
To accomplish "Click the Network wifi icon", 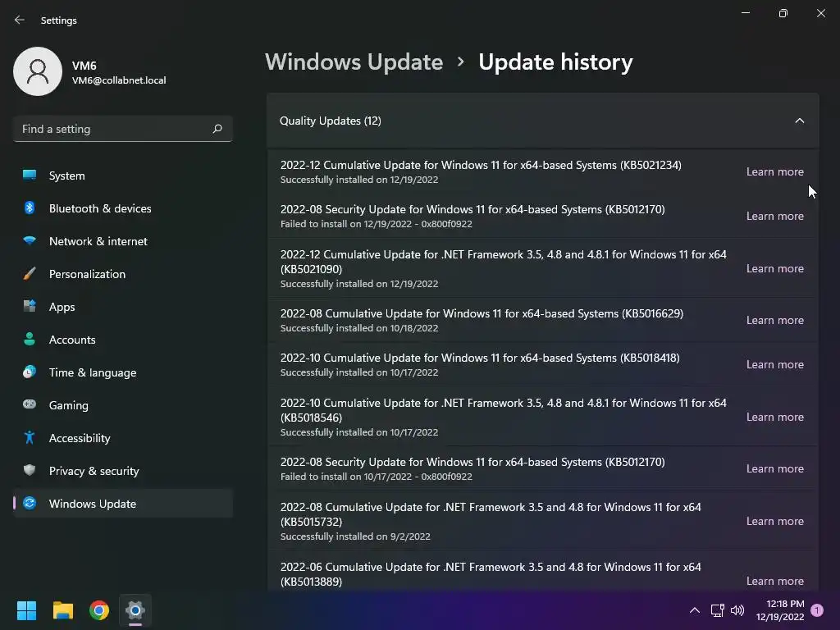I will pos(30,240).
